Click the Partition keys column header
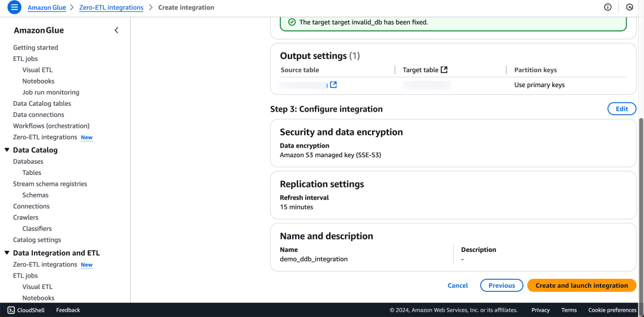The image size is (644, 317). pos(535,70)
